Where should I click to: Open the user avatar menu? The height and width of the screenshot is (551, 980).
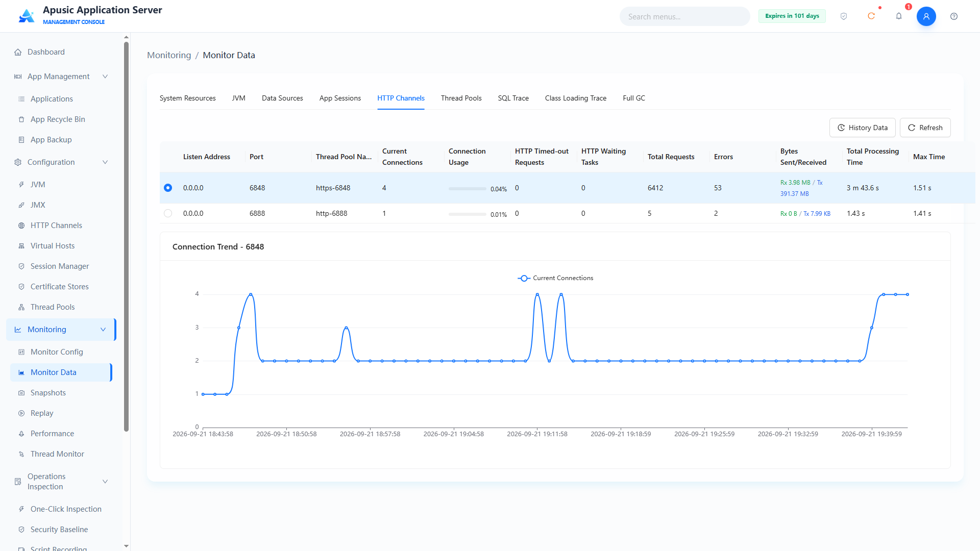click(926, 16)
